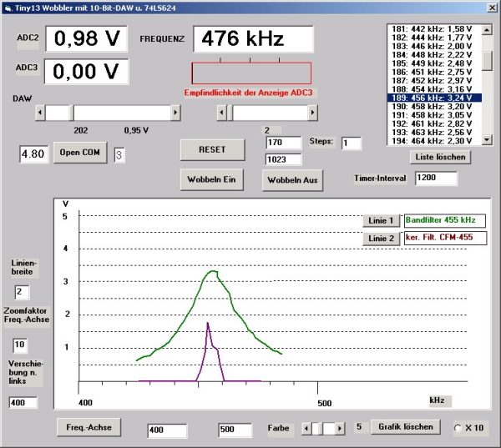Screen dimensions: 501x448
Task: Click the Timer-Interval input field
Action: click(x=437, y=178)
